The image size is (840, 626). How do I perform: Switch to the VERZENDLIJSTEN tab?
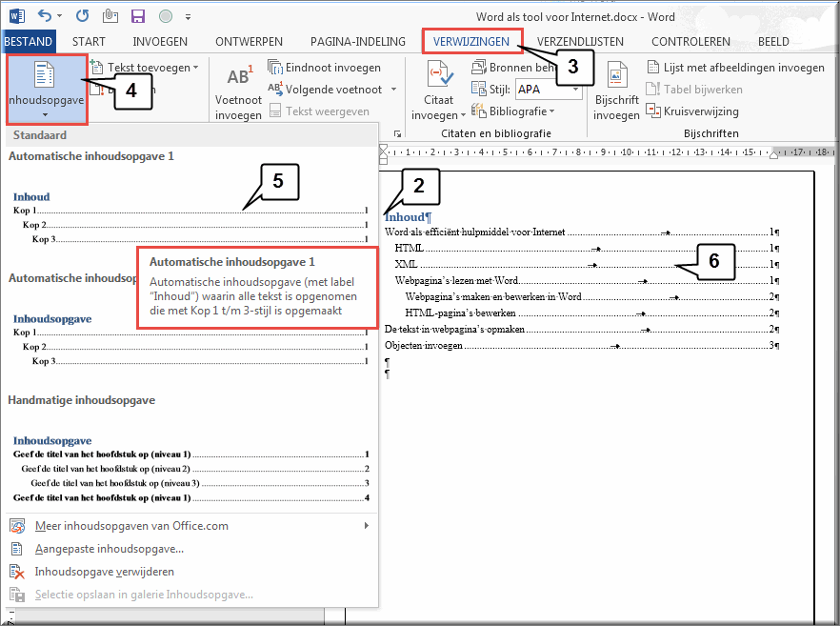[x=580, y=41]
